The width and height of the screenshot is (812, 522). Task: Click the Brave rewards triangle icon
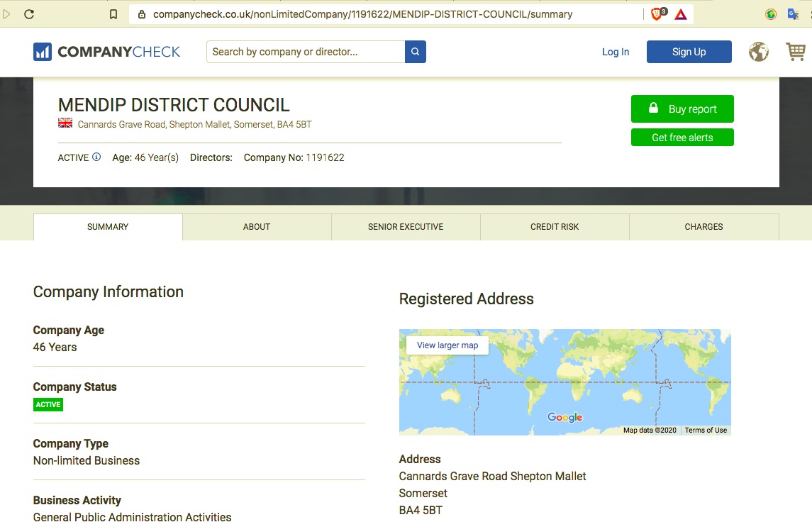click(681, 14)
